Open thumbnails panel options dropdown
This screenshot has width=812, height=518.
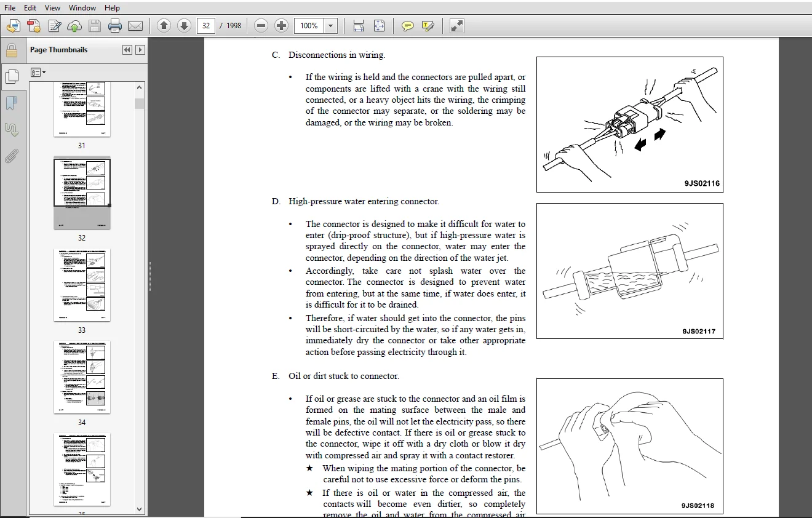click(38, 73)
